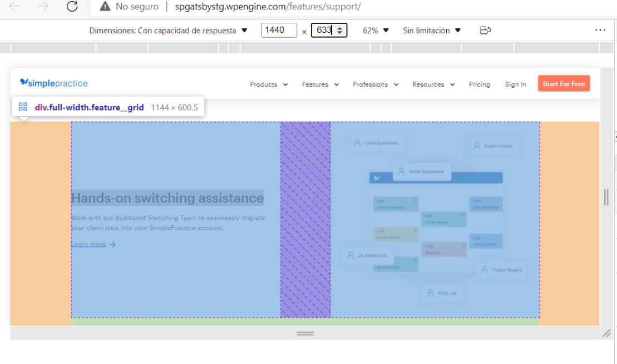Click the 'Learn more' link
This screenshot has width=617, height=364.
[x=89, y=243]
